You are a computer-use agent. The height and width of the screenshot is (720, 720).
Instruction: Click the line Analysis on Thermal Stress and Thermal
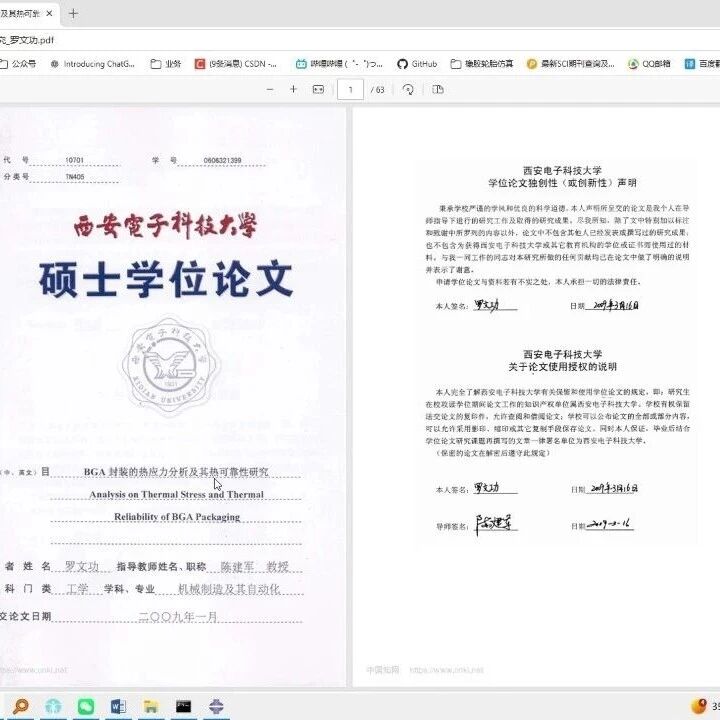pyautogui.click(x=176, y=495)
